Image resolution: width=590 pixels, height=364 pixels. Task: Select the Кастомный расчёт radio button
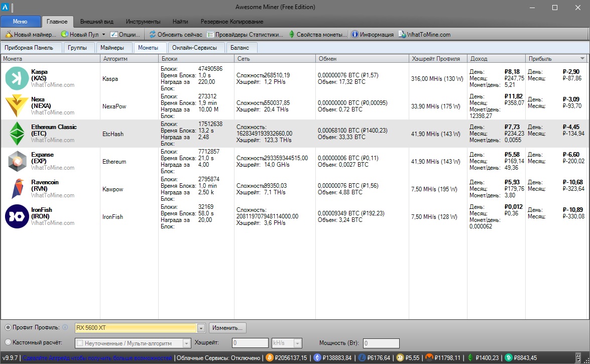pyautogui.click(x=8, y=342)
